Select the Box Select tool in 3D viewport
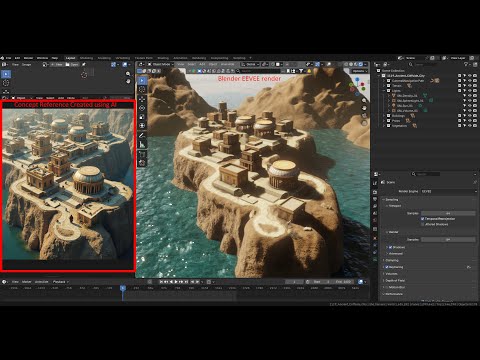480x360 pixels. click(142, 80)
